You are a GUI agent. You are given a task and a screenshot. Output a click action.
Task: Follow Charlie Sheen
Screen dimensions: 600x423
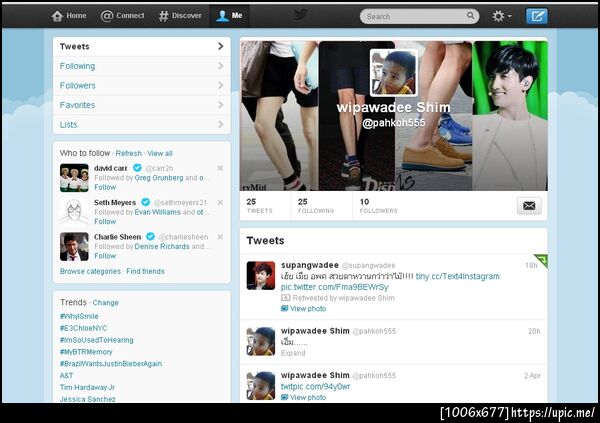[105, 256]
